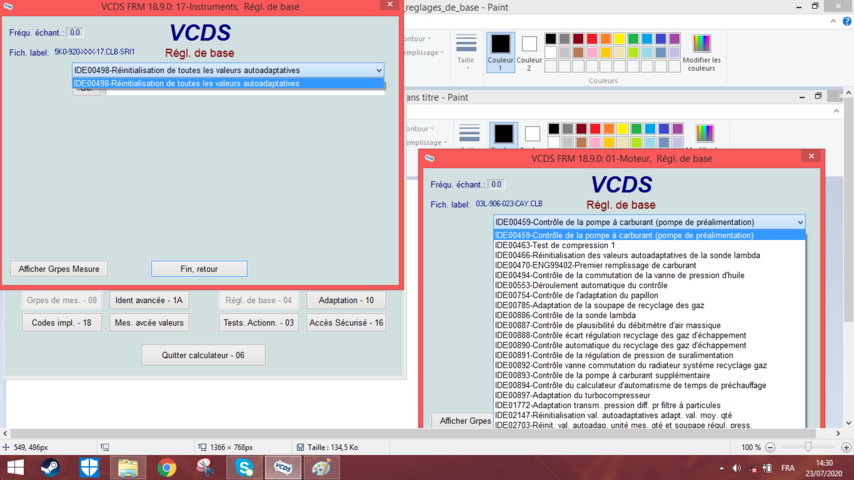The height and width of the screenshot is (480, 854).
Task: Show hidden system tray icons
Action: click(x=722, y=469)
